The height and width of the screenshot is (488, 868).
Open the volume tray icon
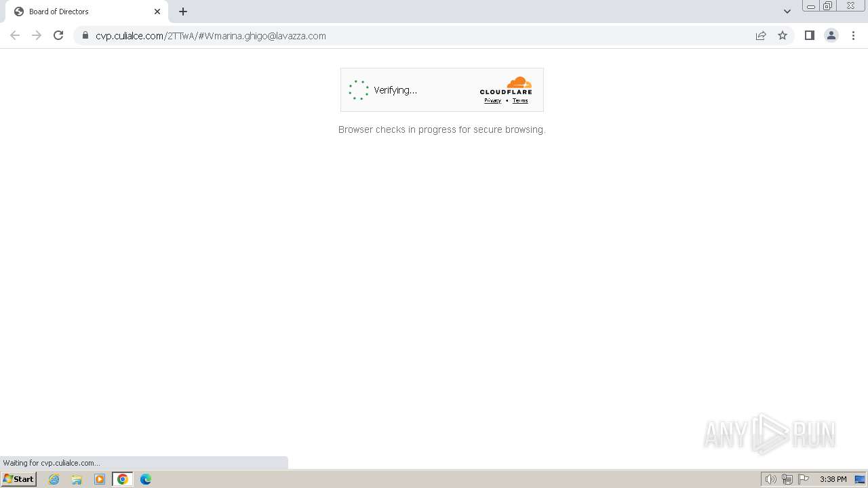(770, 479)
